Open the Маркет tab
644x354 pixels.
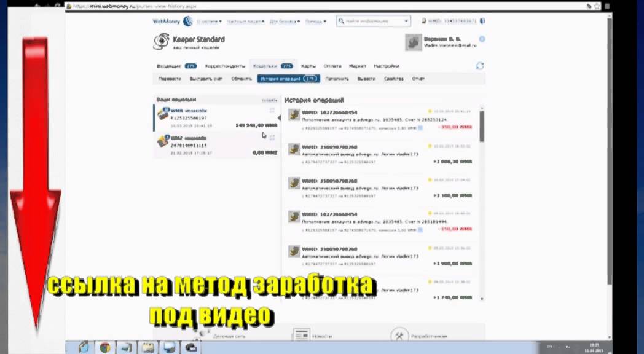click(357, 66)
